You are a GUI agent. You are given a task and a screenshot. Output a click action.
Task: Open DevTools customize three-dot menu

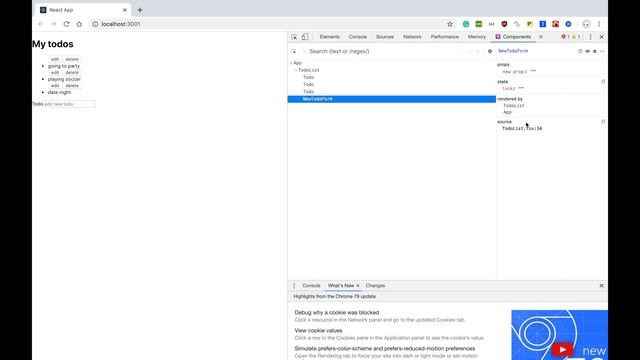[x=590, y=37]
